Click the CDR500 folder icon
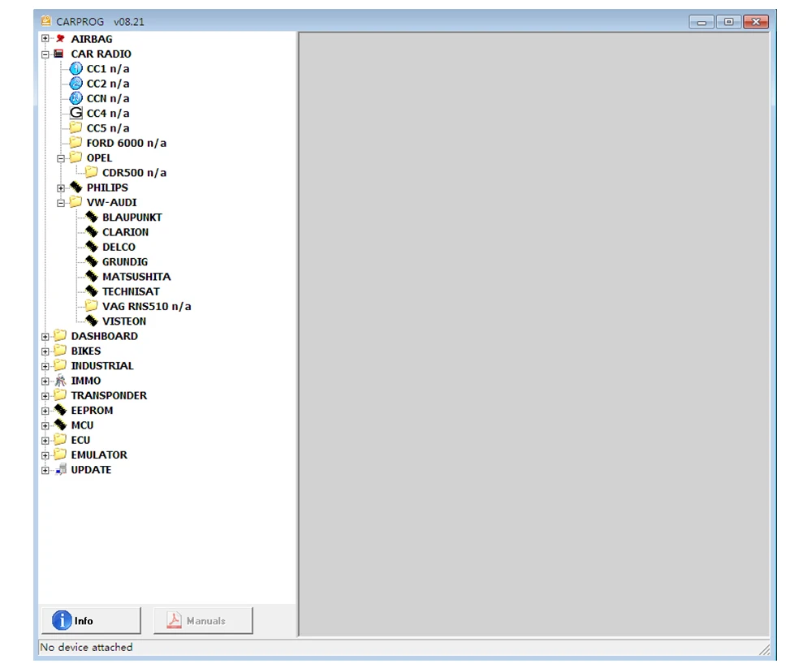The image size is (812, 668). 91,172
